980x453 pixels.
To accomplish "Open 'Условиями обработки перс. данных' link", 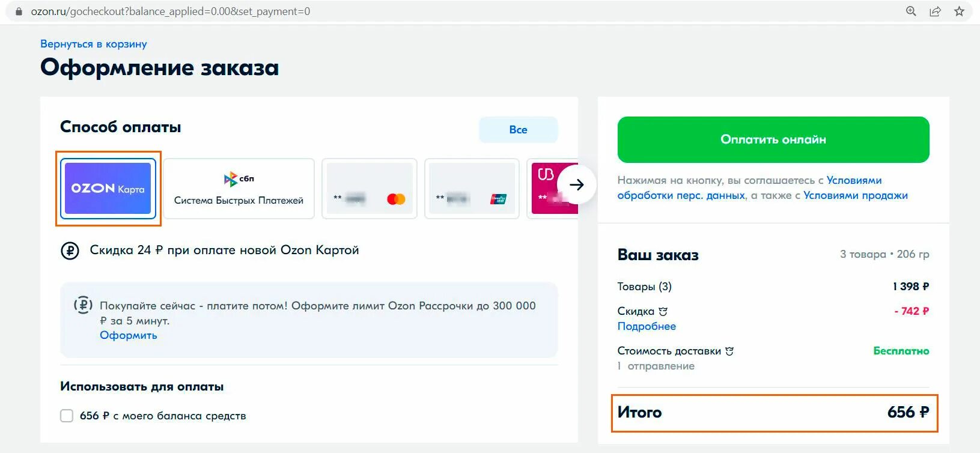I will point(750,188).
